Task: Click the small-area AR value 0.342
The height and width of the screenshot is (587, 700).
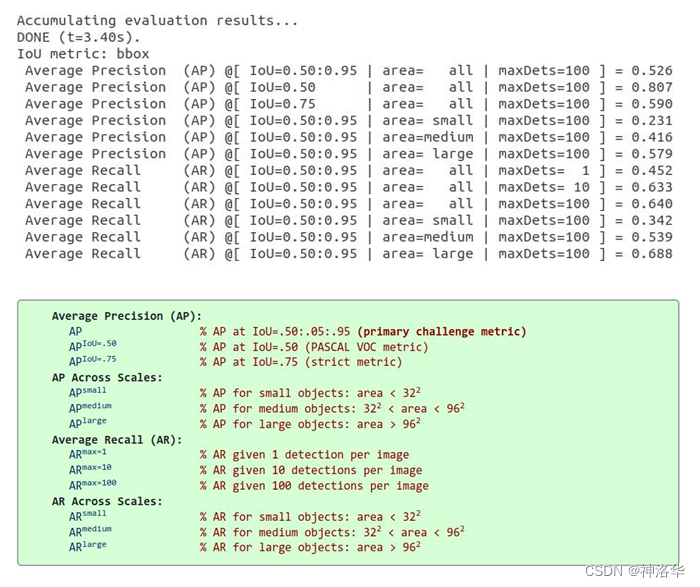Action: point(652,221)
